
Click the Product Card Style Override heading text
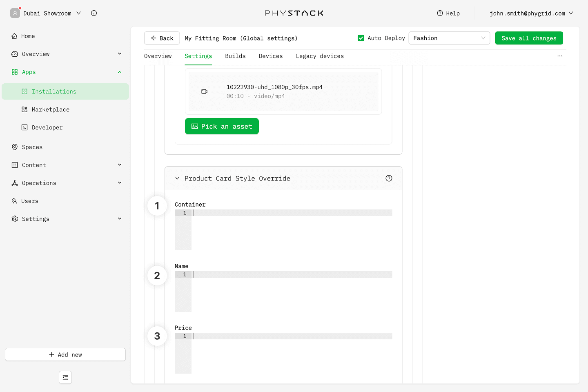click(x=237, y=178)
